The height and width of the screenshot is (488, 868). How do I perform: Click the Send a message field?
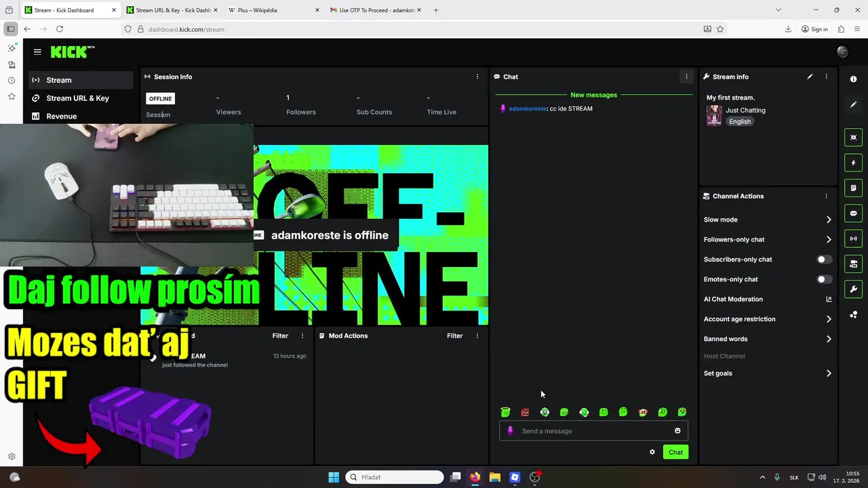coord(593,431)
